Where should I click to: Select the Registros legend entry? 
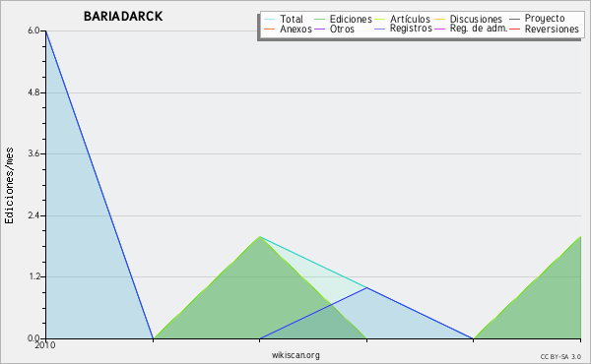(411, 29)
